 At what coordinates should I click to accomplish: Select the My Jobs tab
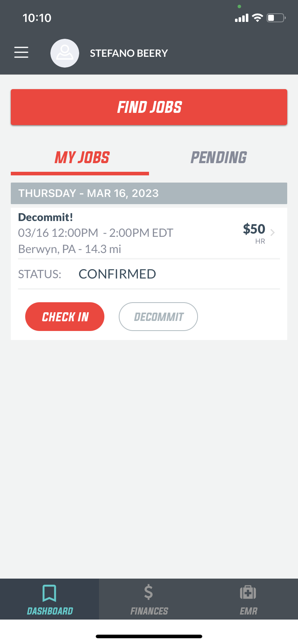pos(82,157)
